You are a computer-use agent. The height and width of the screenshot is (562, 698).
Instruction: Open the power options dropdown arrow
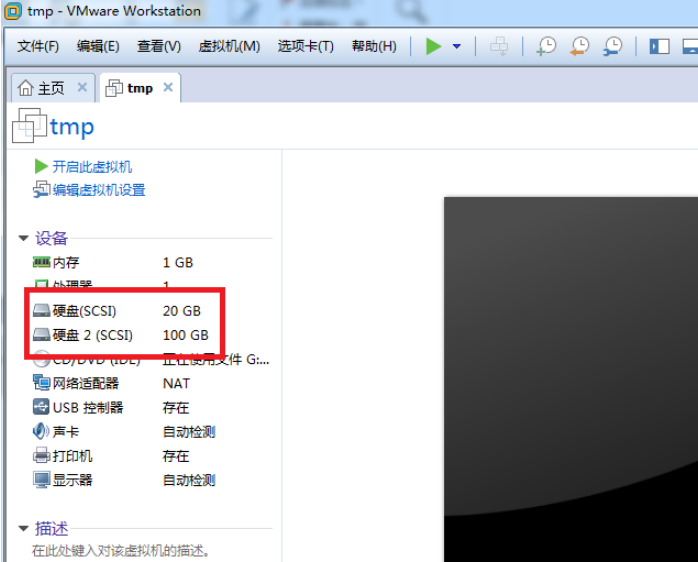pos(457,46)
